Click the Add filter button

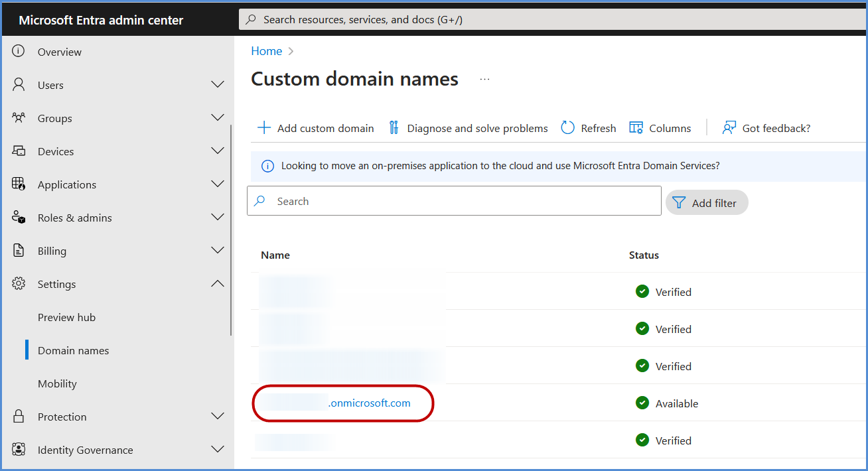pos(707,203)
